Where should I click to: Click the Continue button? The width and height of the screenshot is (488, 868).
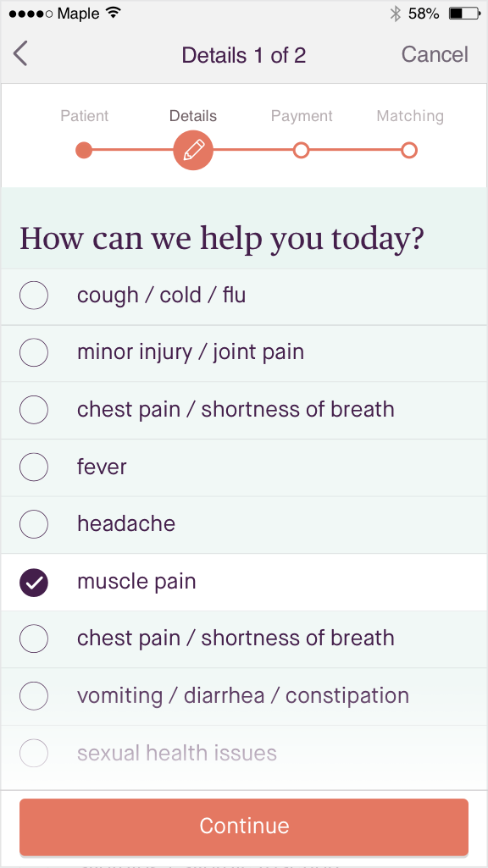tap(244, 827)
